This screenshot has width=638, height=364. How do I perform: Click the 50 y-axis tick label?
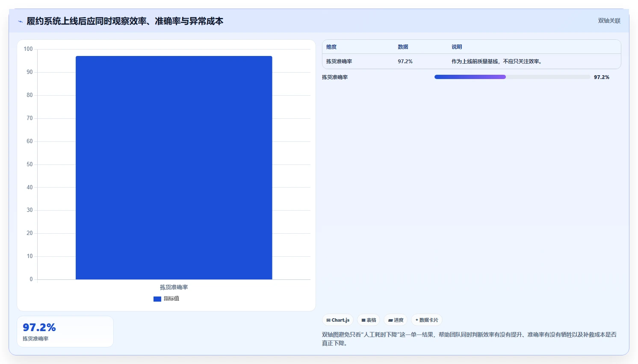[30, 164]
